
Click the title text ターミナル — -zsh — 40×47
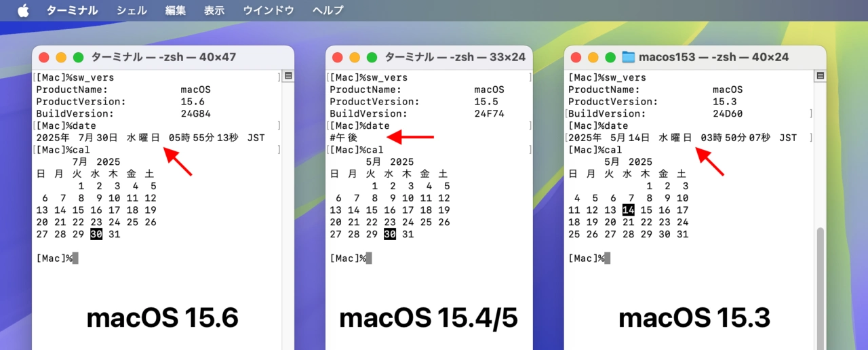pyautogui.click(x=163, y=57)
